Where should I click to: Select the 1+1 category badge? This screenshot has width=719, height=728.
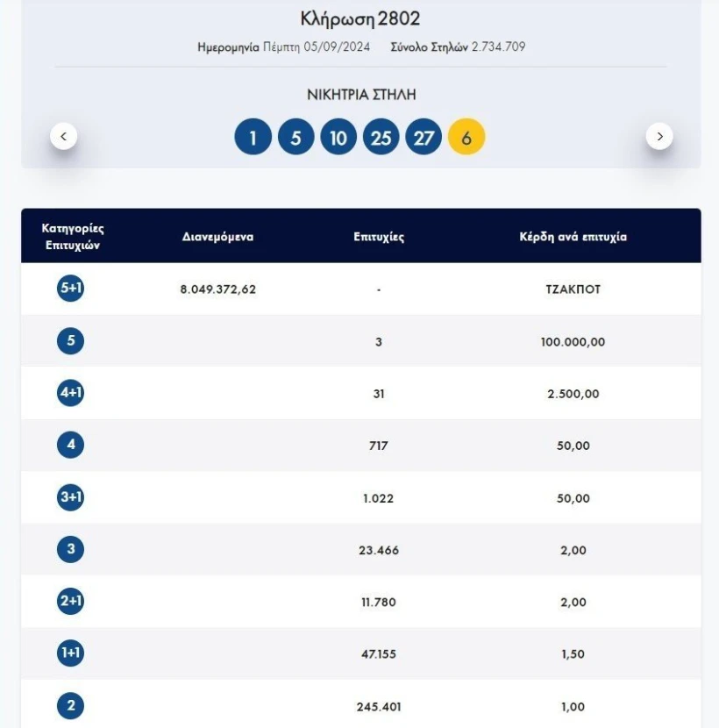(71, 653)
